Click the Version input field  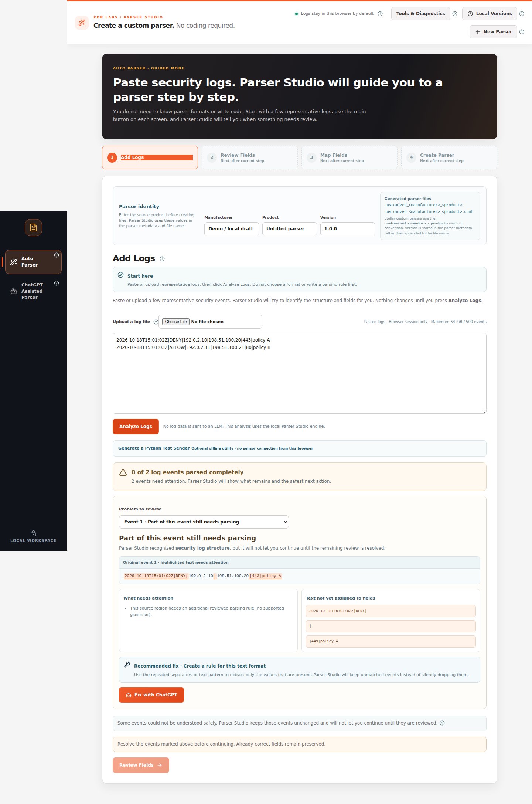[x=348, y=229]
